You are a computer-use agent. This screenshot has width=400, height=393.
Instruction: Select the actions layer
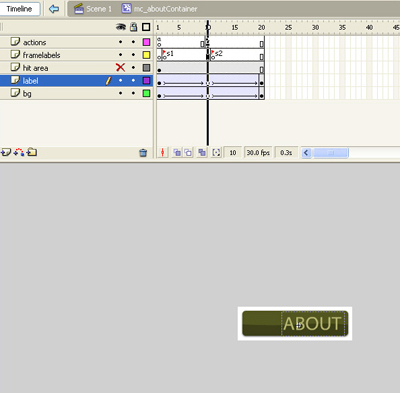tap(35, 42)
